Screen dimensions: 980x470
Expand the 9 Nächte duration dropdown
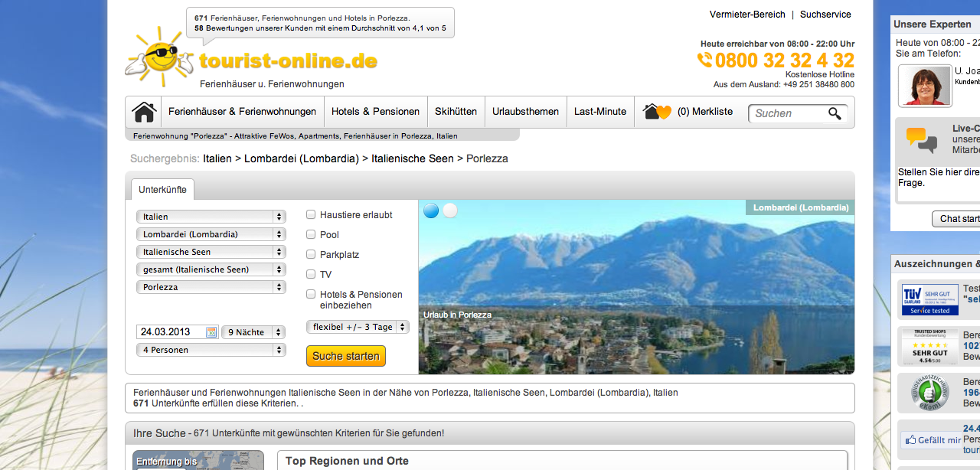click(253, 332)
